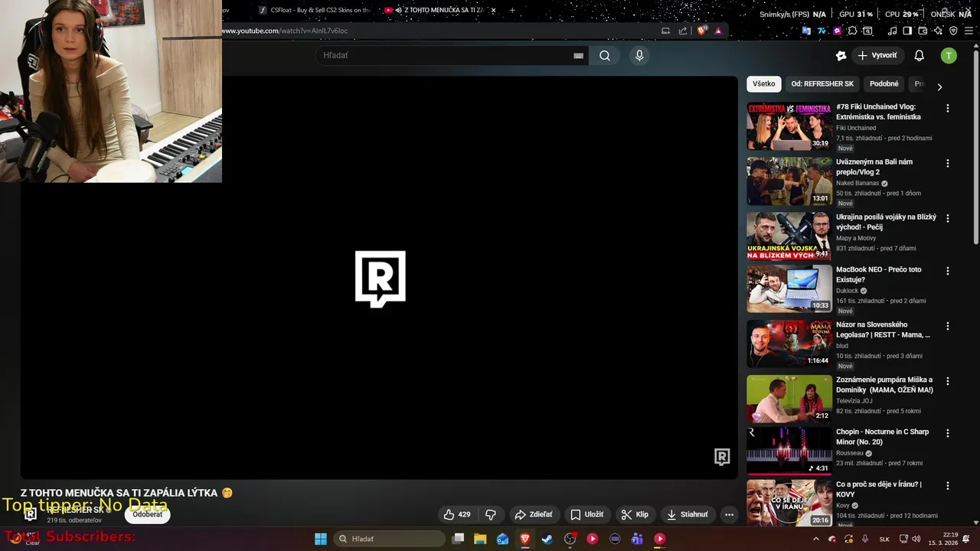Open the Uvězneným na Bali vlog thumbnail
The height and width of the screenshot is (551, 980).
click(789, 181)
